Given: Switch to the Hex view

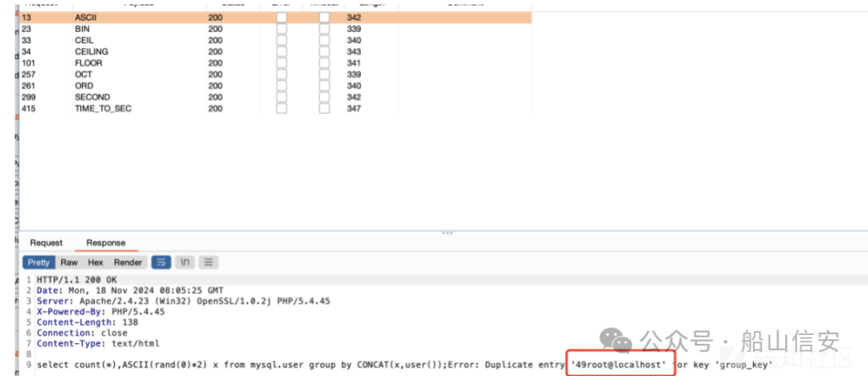Looking at the screenshot, I should [95, 263].
